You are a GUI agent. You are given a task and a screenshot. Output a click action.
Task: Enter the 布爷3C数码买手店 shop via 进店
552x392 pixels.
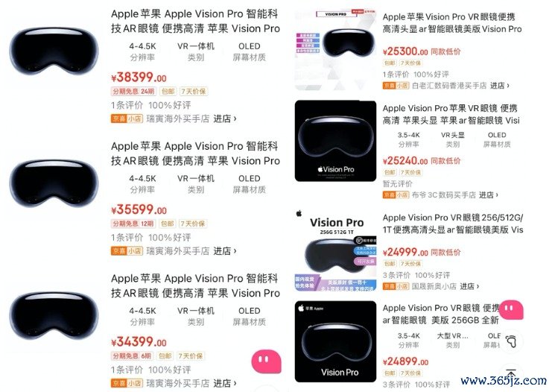pos(489,195)
